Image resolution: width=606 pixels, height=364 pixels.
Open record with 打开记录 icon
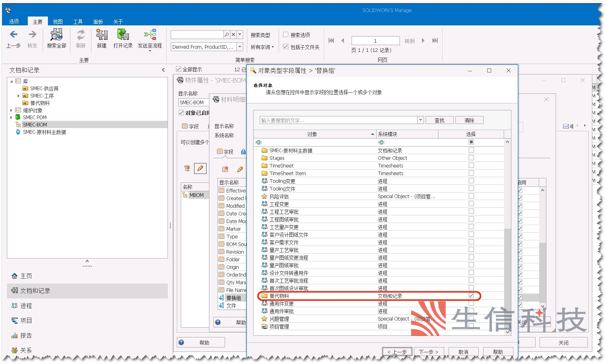click(123, 35)
